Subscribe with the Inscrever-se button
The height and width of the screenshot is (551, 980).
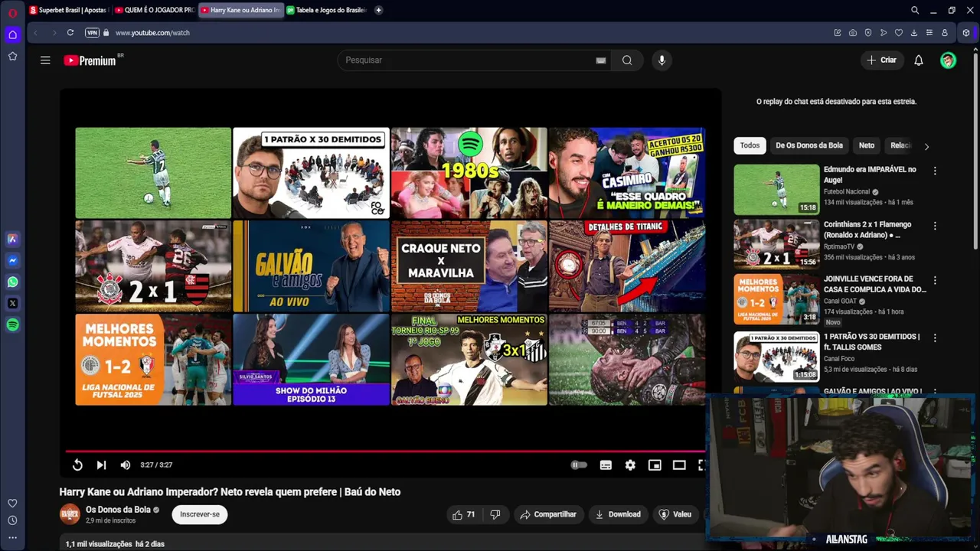200,514
